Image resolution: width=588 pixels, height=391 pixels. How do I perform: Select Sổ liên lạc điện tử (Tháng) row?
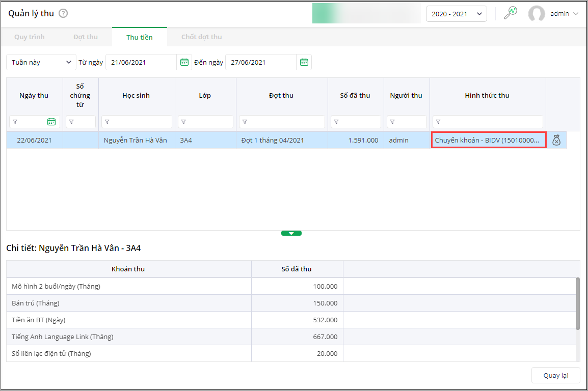[291, 353]
